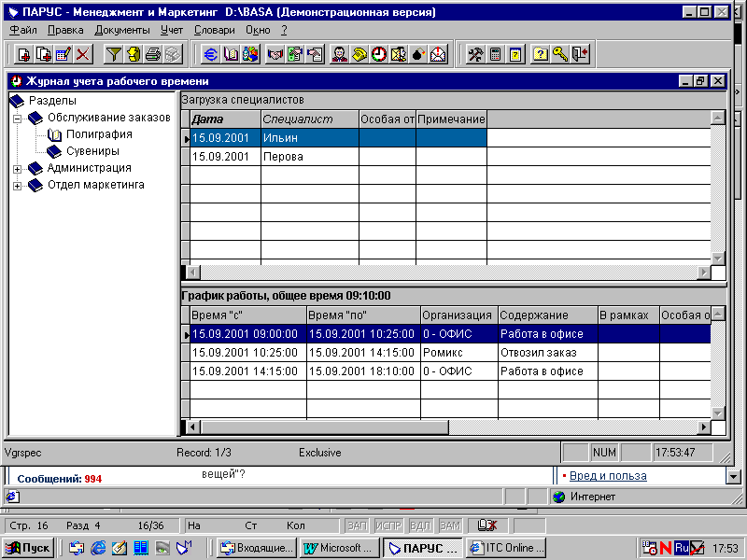Click the hand holding document icon
The width and height of the screenshot is (747, 560).
click(315, 54)
